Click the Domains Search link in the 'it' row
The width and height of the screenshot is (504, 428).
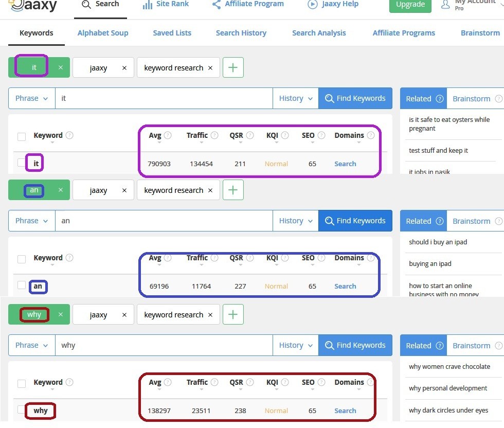[345, 164]
